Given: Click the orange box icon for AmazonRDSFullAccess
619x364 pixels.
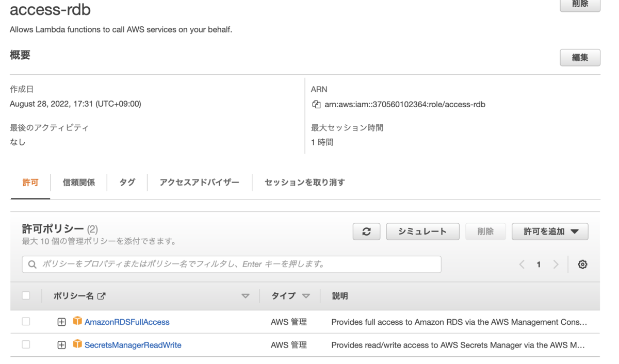Looking at the screenshot, I should (x=77, y=321).
